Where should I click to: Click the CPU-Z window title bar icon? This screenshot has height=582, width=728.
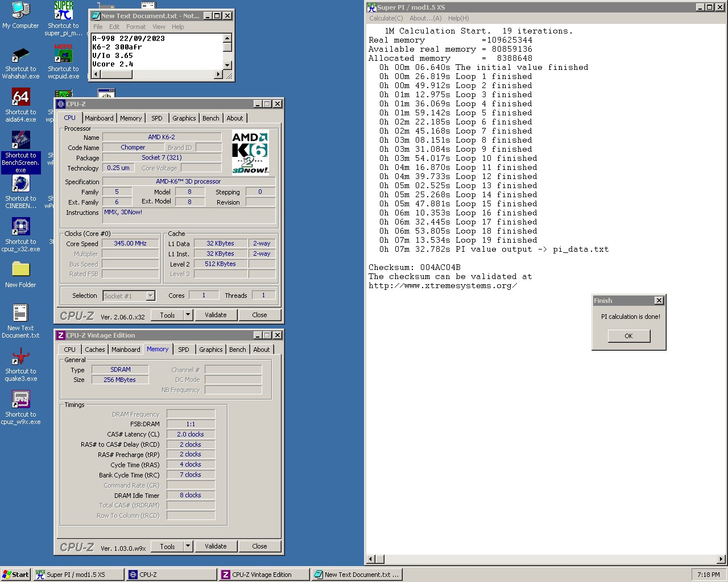tap(61, 104)
